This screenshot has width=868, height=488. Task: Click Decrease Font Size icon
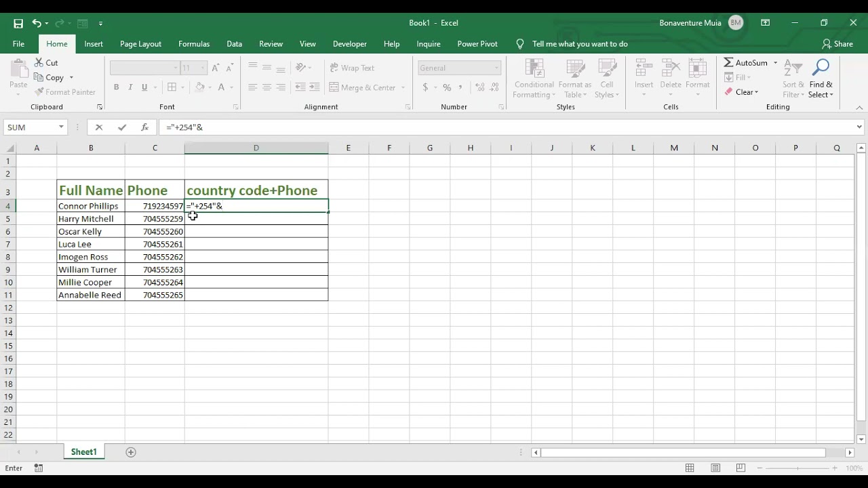(x=230, y=68)
